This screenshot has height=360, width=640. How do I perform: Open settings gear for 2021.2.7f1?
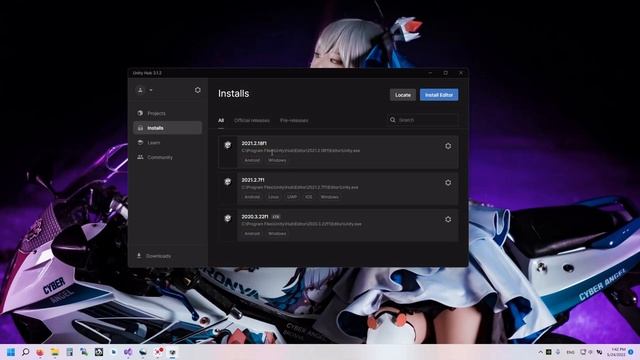448,183
